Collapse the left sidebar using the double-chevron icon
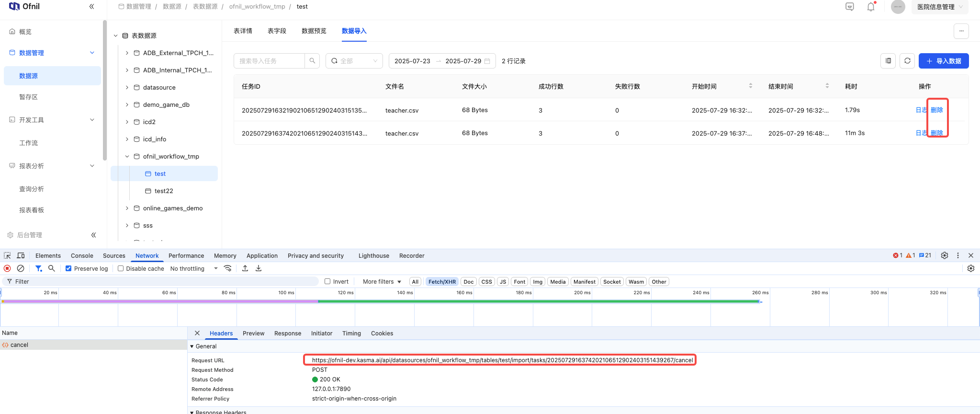This screenshot has height=414, width=980. click(91, 7)
